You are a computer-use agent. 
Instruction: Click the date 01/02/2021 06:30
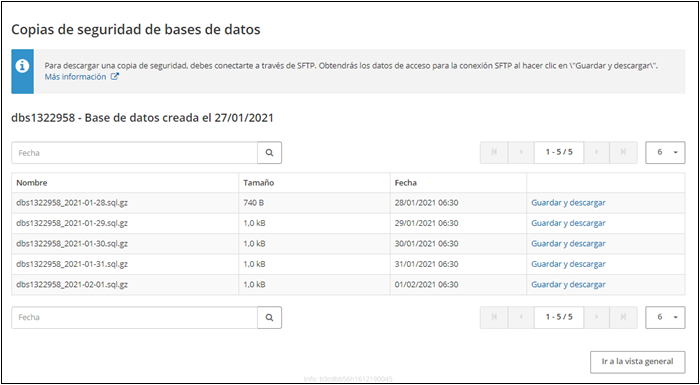(426, 285)
